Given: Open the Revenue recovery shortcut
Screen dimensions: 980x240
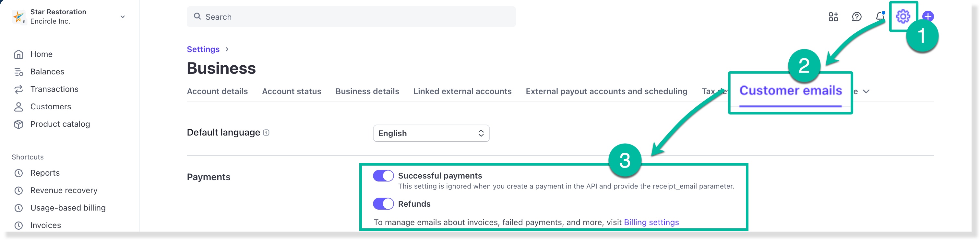Looking at the screenshot, I should point(64,190).
